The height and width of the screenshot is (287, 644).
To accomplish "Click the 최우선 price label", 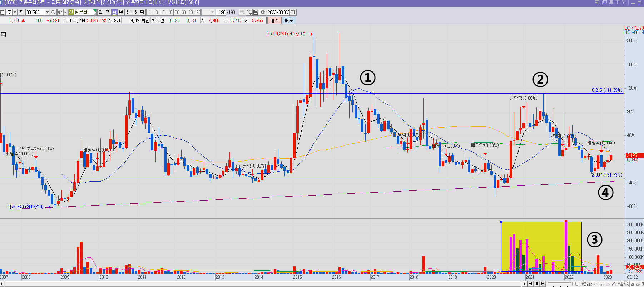I will pyautogui.click(x=158, y=20).
